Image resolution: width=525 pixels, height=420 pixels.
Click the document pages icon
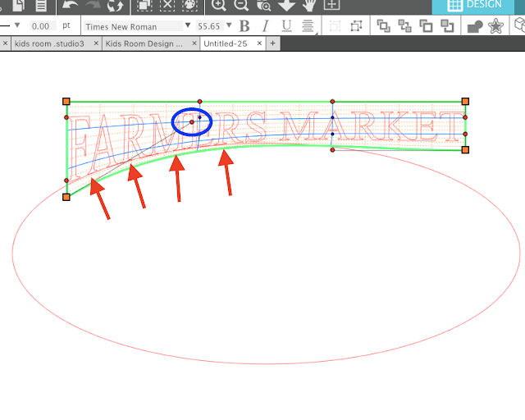(x=18, y=5)
